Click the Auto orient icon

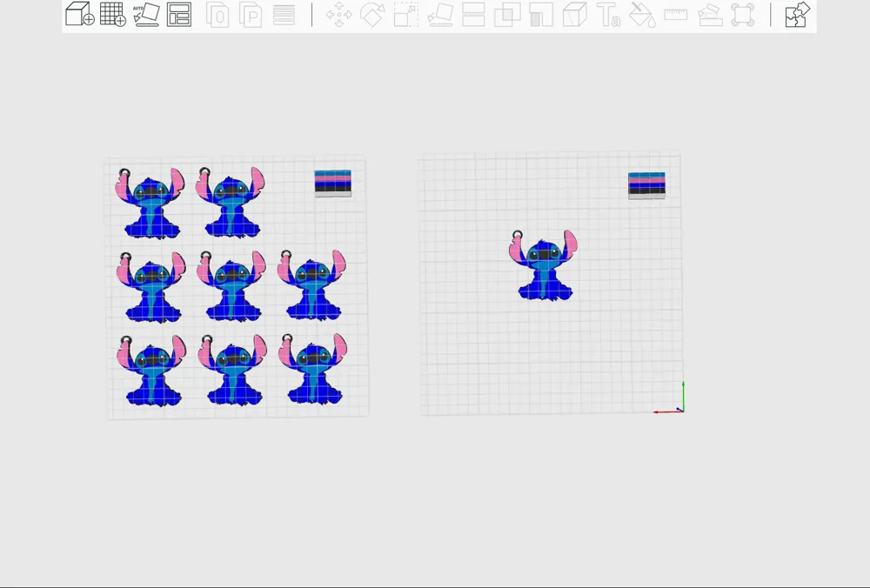(x=146, y=15)
